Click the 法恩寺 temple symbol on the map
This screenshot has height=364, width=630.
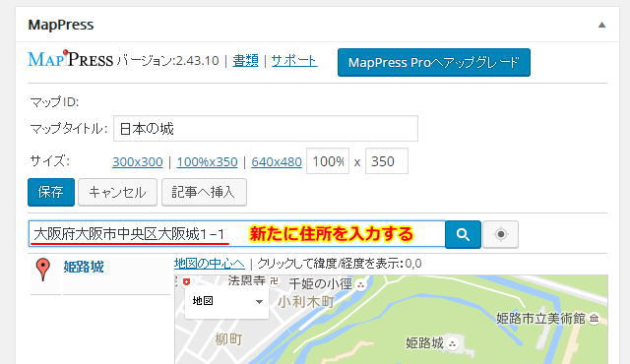click(x=275, y=281)
